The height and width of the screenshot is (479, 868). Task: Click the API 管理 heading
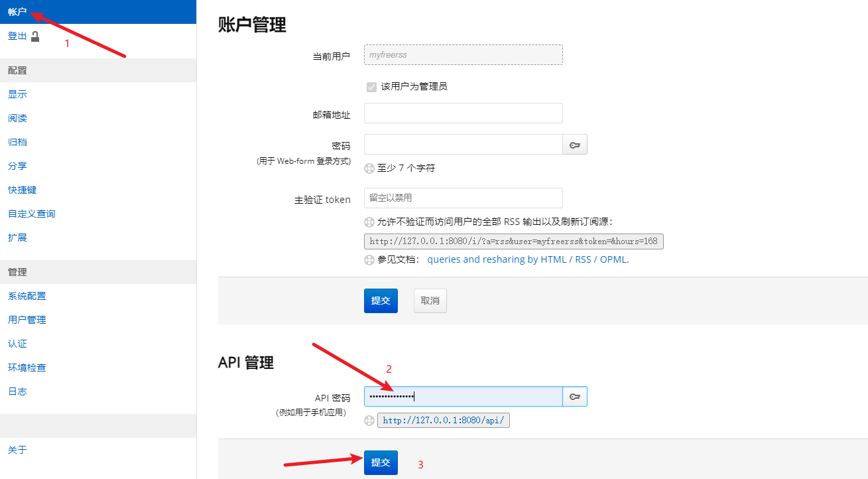point(246,363)
